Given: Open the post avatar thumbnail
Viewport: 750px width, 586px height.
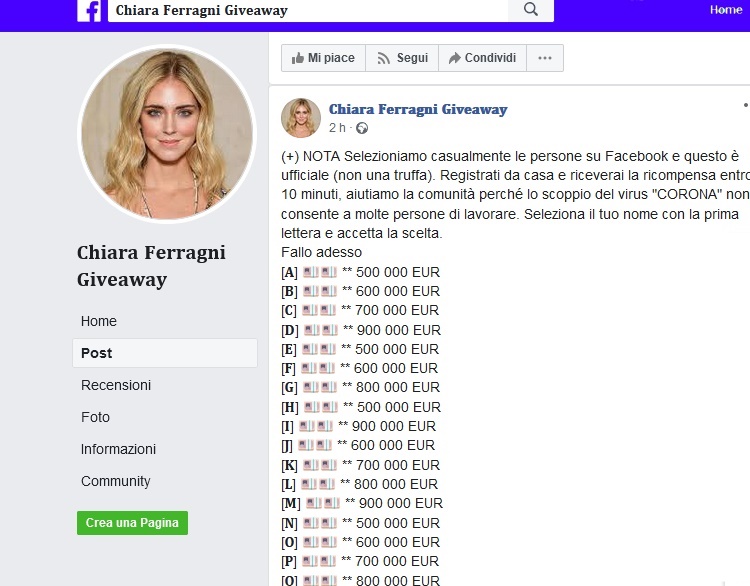Looking at the screenshot, I should 301,118.
